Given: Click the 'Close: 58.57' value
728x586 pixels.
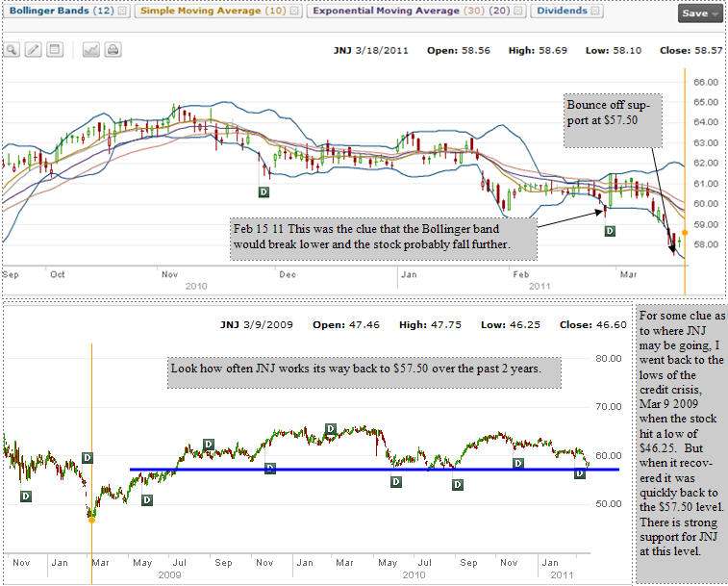Looking at the screenshot, I should click(691, 51).
